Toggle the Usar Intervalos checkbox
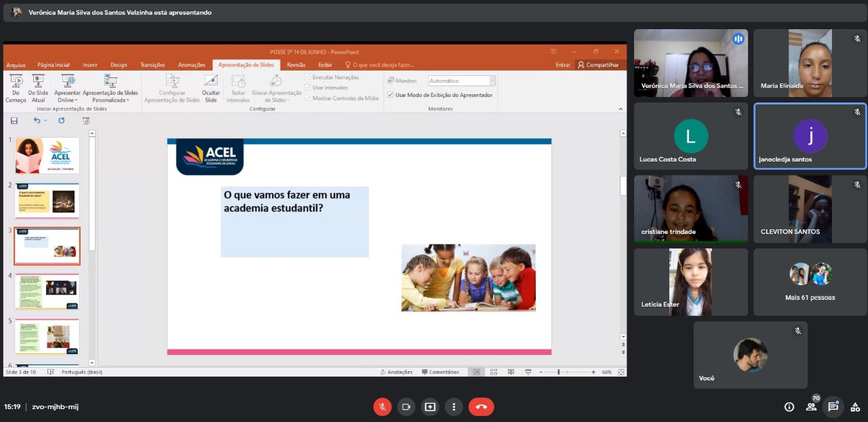 click(x=309, y=88)
